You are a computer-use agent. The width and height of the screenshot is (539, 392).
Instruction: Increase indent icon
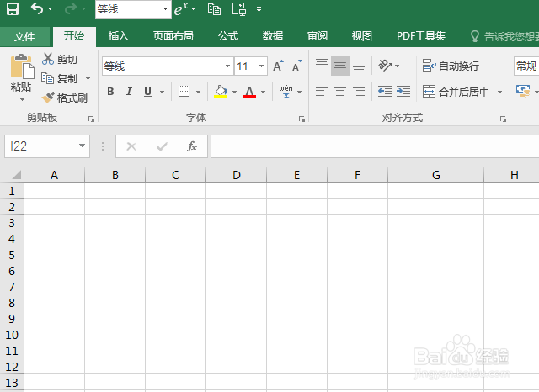coord(403,92)
